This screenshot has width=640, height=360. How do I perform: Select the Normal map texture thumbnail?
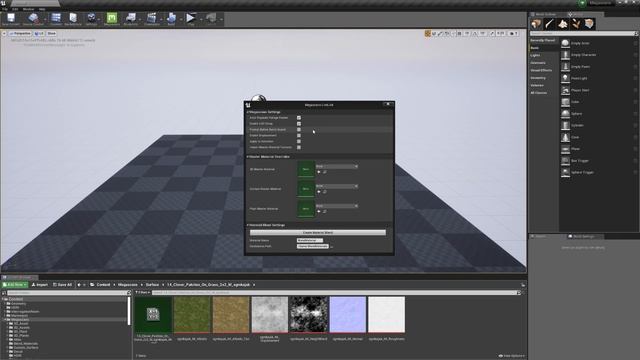(x=348, y=315)
